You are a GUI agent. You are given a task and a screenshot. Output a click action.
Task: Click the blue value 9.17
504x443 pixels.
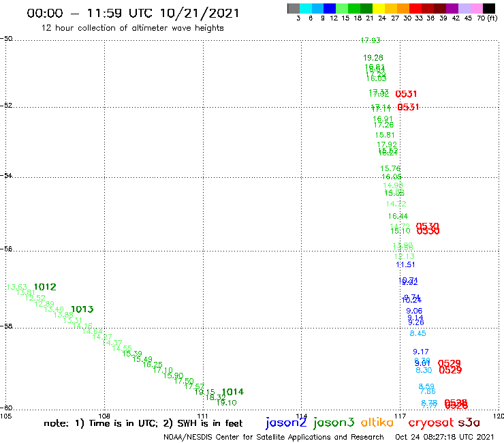[421, 352]
